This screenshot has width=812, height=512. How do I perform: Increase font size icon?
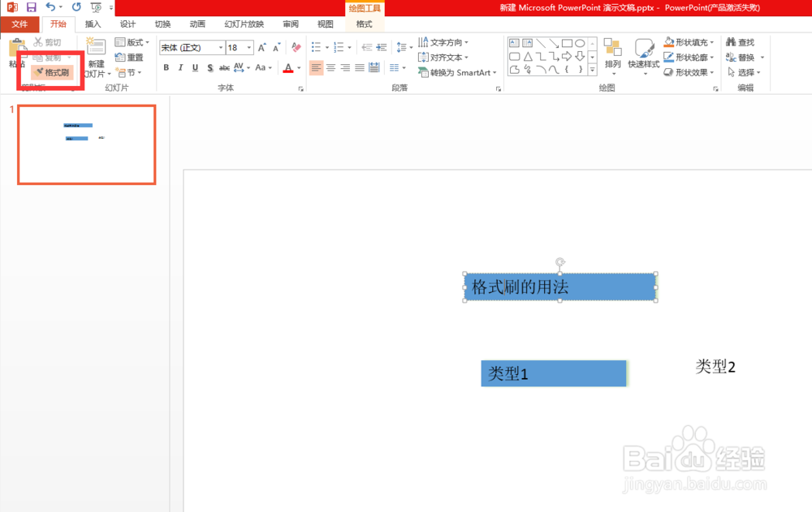[262, 48]
